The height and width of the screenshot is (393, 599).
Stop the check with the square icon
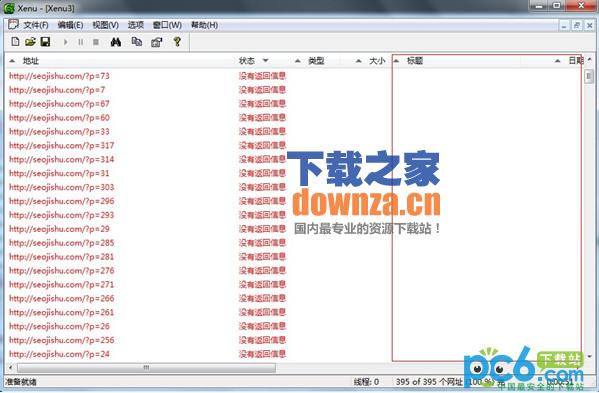coord(96,42)
